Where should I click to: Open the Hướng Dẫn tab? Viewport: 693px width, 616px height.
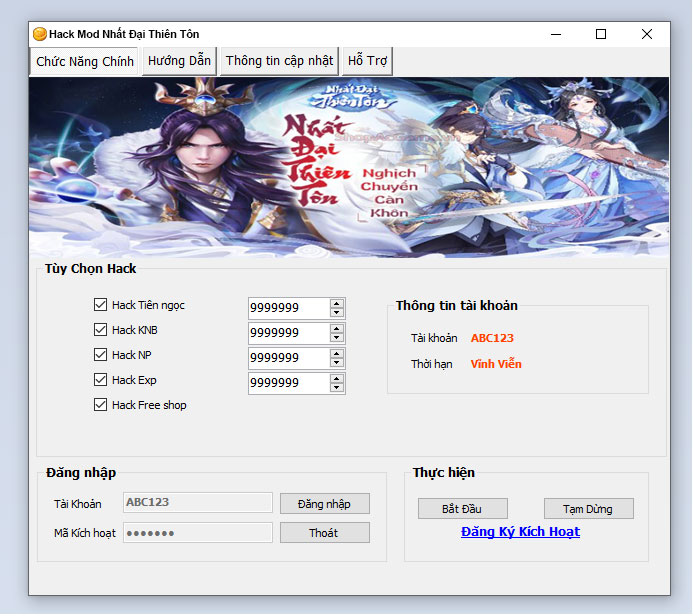coord(179,61)
